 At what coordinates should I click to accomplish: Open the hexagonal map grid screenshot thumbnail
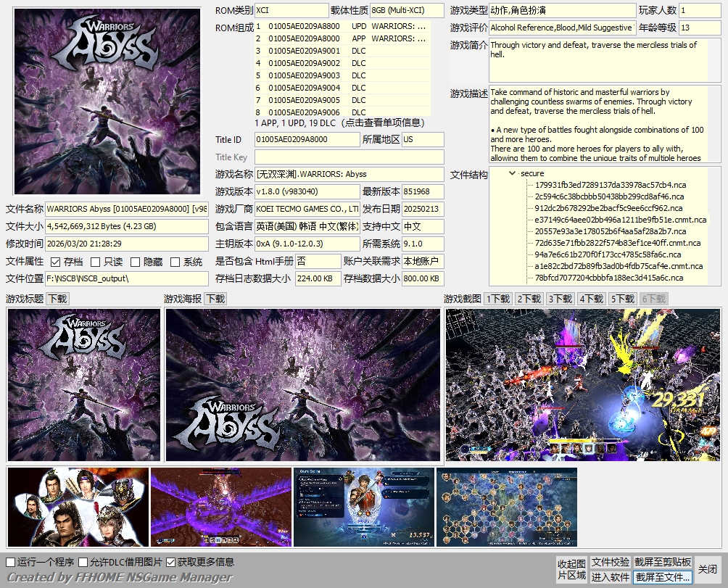pyautogui.click(x=507, y=507)
